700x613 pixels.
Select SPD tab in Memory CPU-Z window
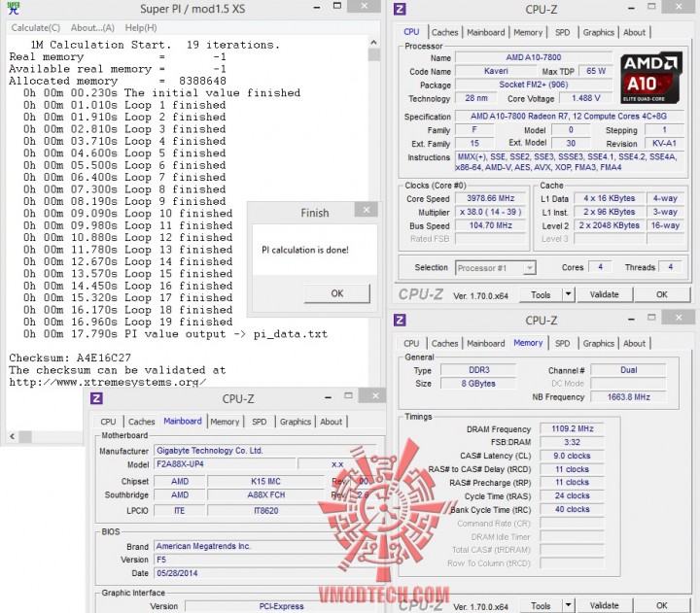(563, 343)
